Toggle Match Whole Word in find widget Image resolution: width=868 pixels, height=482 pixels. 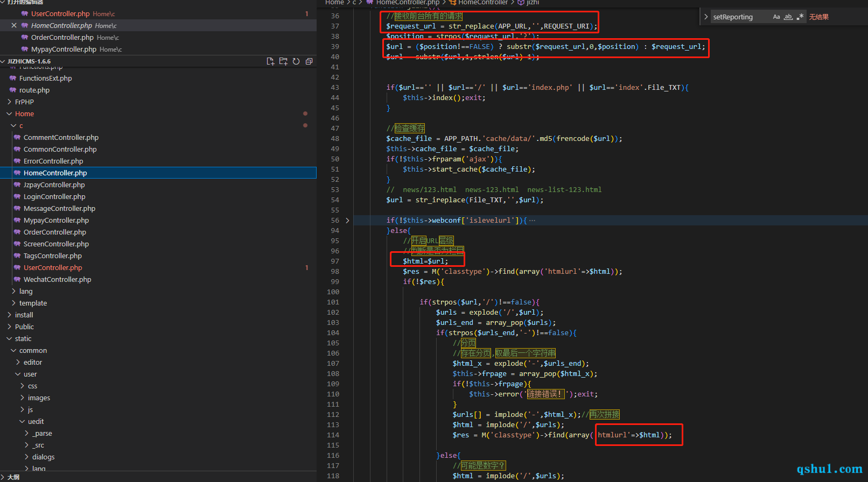pos(788,17)
